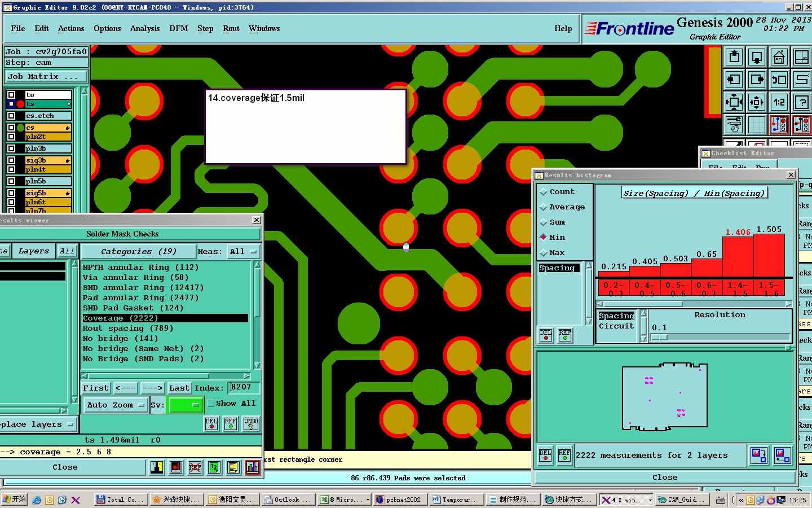812x508 pixels.
Task: Click the pan right view icon
Action: 757,80
